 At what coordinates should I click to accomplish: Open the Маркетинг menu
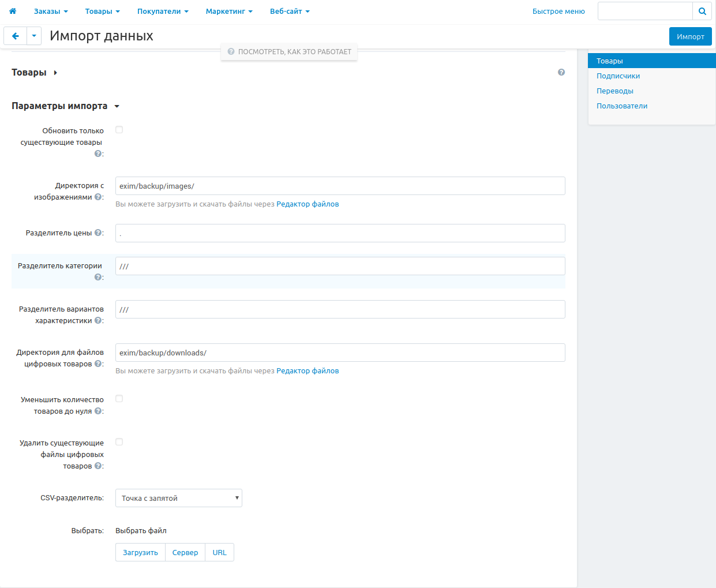229,11
